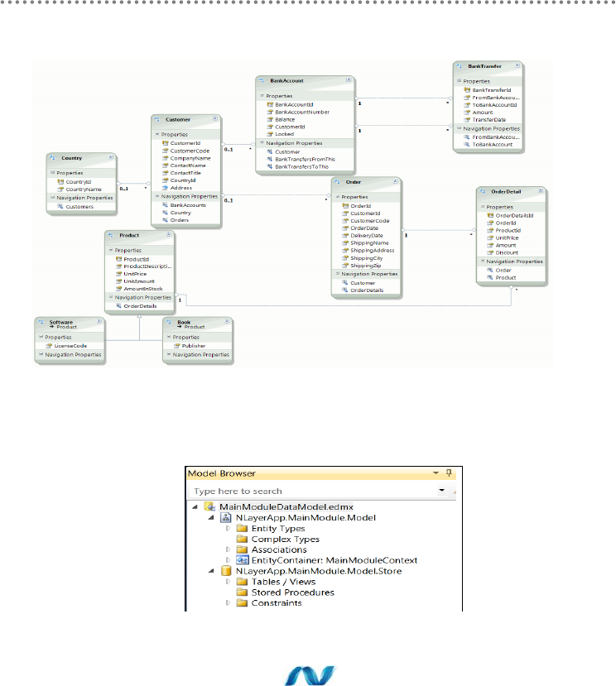Collapse the Customer entity box
The width and height of the screenshot is (616, 686).
click(x=215, y=118)
